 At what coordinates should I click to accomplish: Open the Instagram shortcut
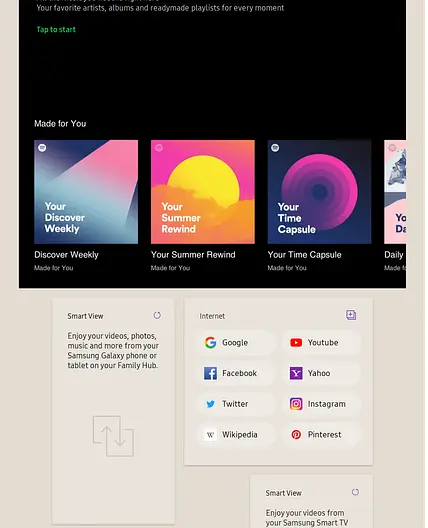tap(321, 404)
